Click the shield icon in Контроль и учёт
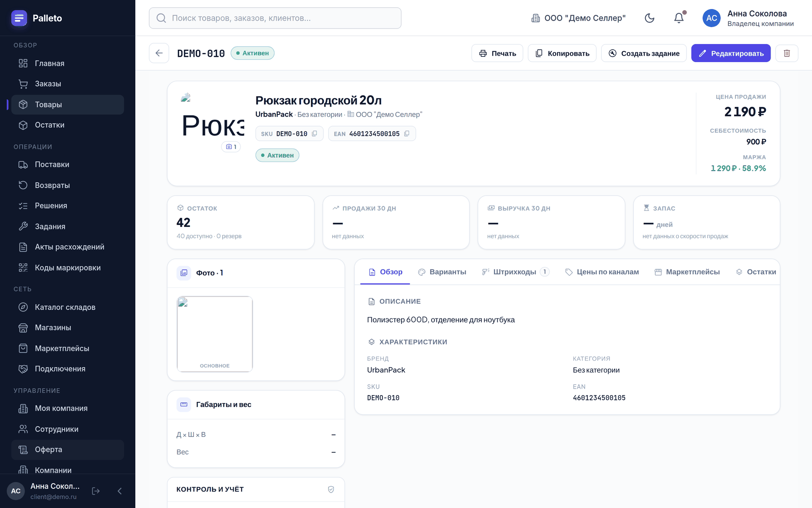This screenshot has width=812, height=508. point(331,489)
